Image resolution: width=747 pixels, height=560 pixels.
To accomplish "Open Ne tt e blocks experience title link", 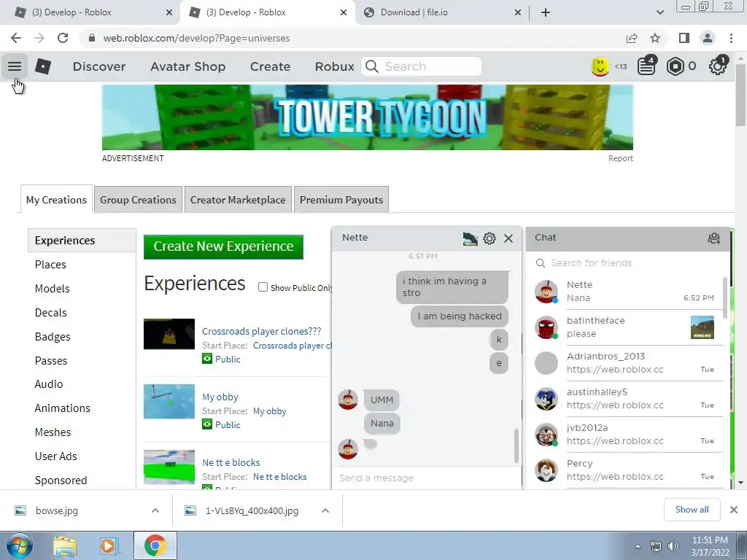I will [x=231, y=462].
